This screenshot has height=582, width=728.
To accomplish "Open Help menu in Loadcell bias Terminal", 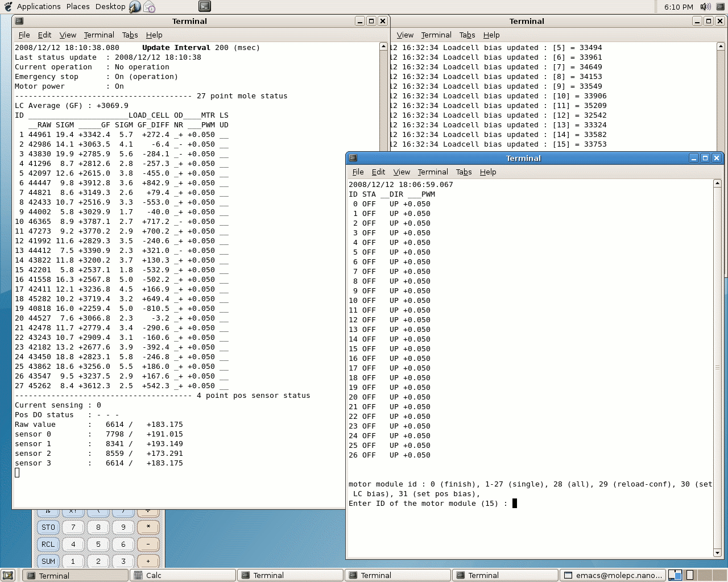I will point(491,35).
